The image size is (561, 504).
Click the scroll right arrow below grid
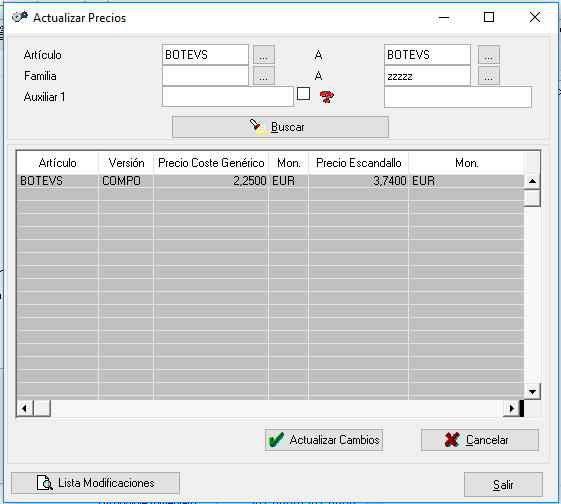tap(511, 408)
